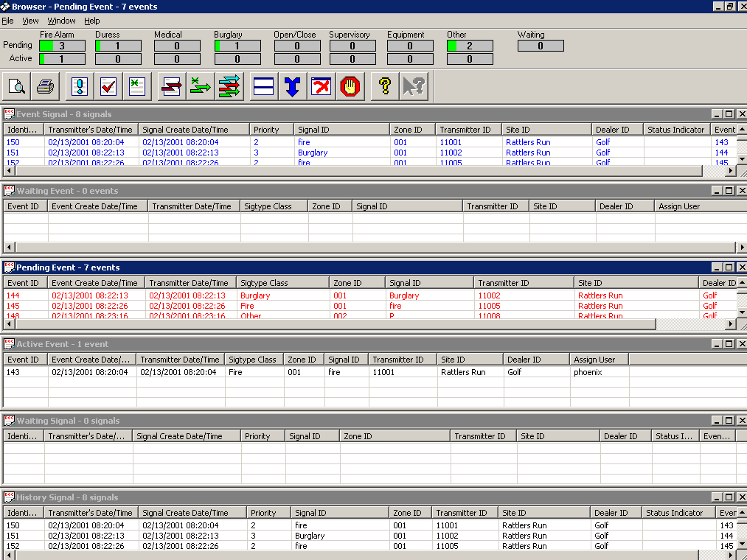Click the multi-colored arrows toolbar icon
The height and width of the screenshot is (560, 747).
(x=229, y=87)
